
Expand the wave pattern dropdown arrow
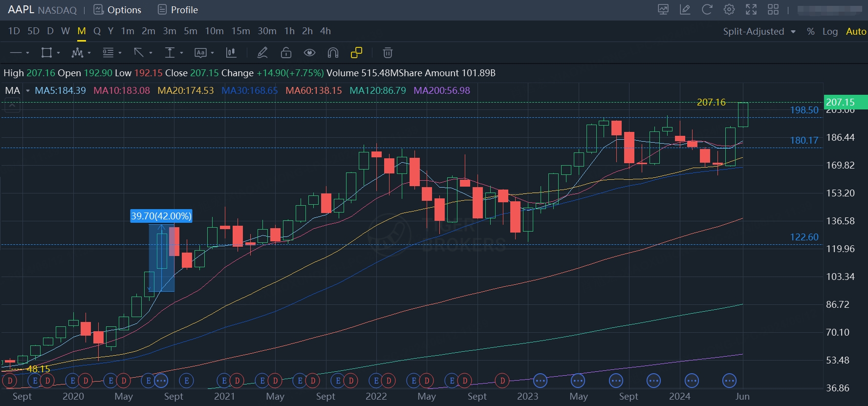point(89,53)
